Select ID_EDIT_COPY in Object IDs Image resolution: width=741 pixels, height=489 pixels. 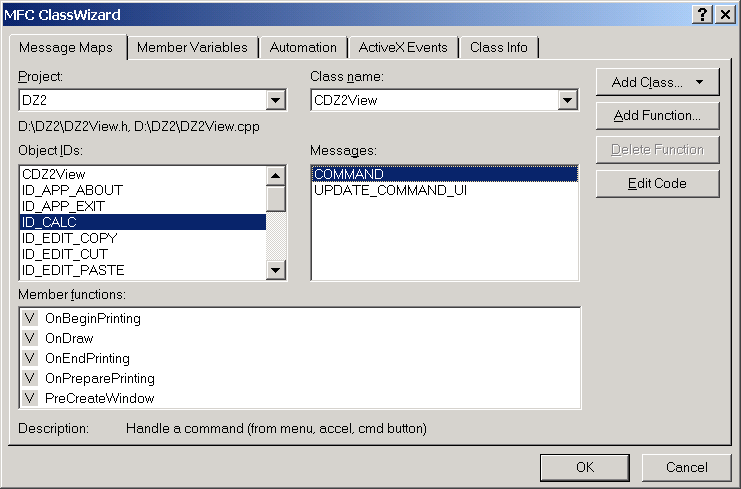[143, 238]
